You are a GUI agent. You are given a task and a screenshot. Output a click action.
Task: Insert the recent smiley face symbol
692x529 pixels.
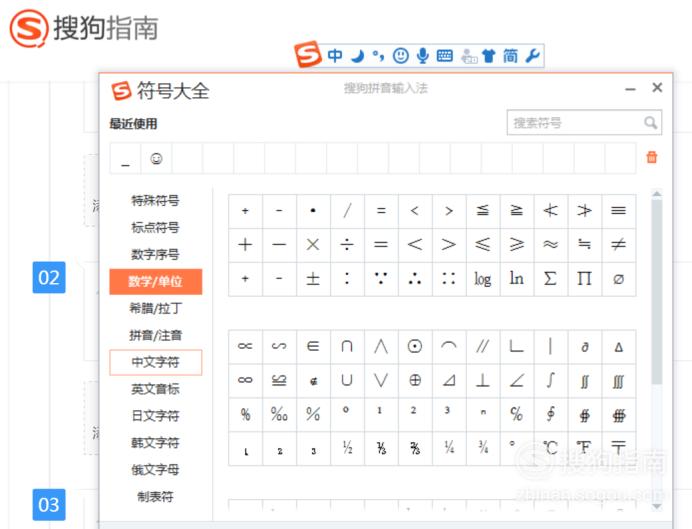tap(156, 158)
